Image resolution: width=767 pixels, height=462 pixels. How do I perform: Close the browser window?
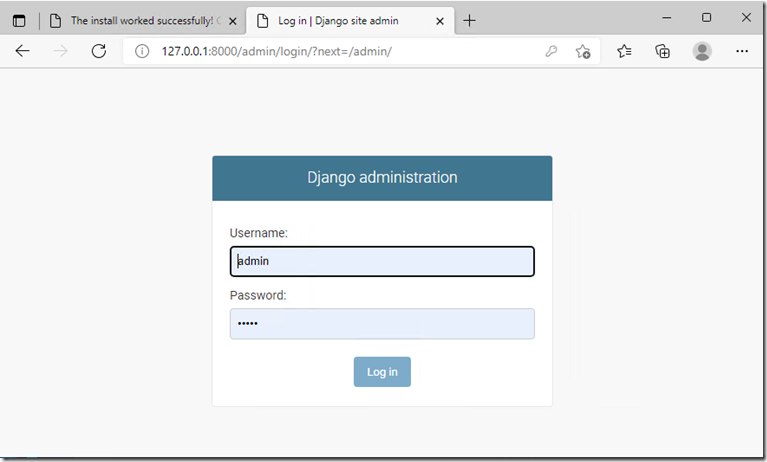[x=746, y=18]
